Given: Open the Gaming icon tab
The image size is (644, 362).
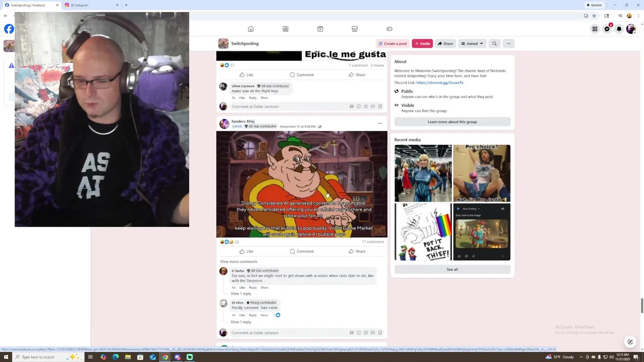Looking at the screenshot, I should (389, 29).
